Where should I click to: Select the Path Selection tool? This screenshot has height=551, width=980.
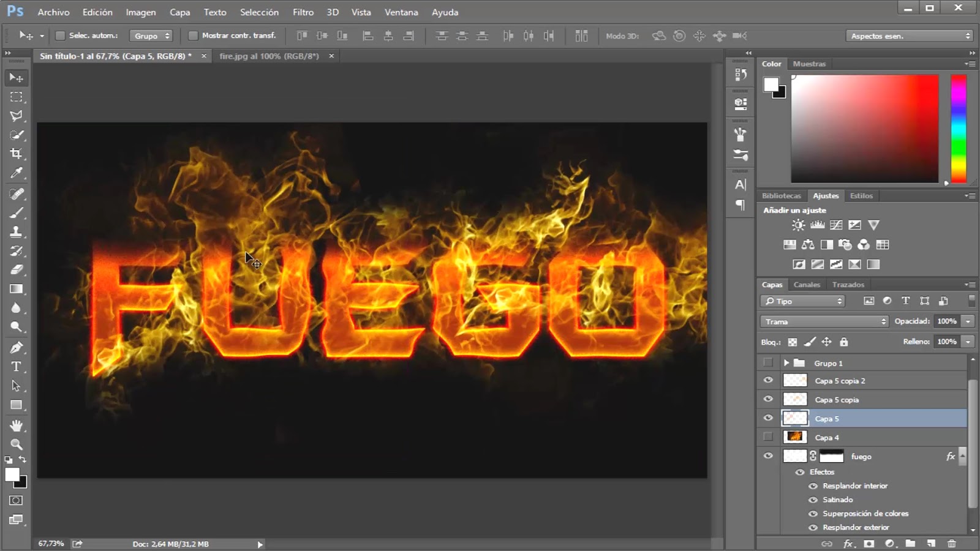point(17,386)
